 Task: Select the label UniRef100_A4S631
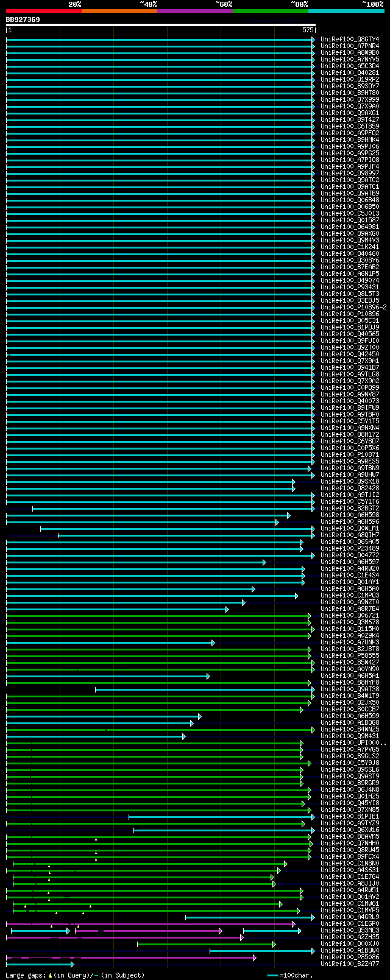click(350, 870)
